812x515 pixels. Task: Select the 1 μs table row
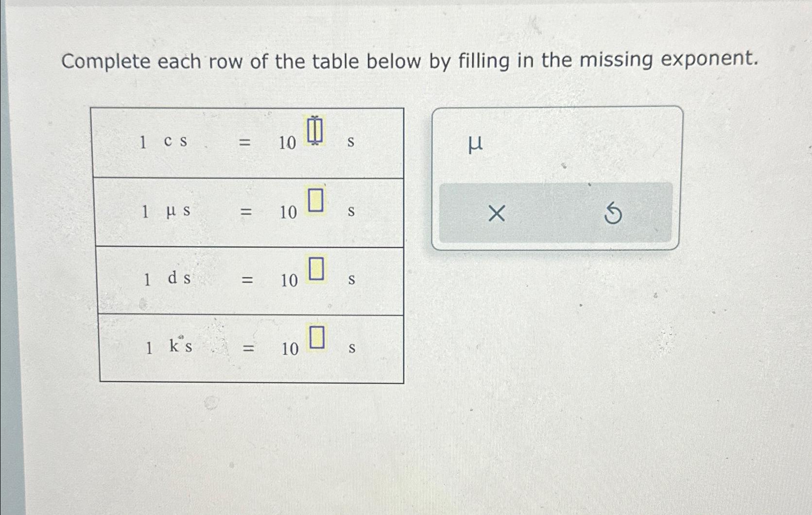(250, 212)
